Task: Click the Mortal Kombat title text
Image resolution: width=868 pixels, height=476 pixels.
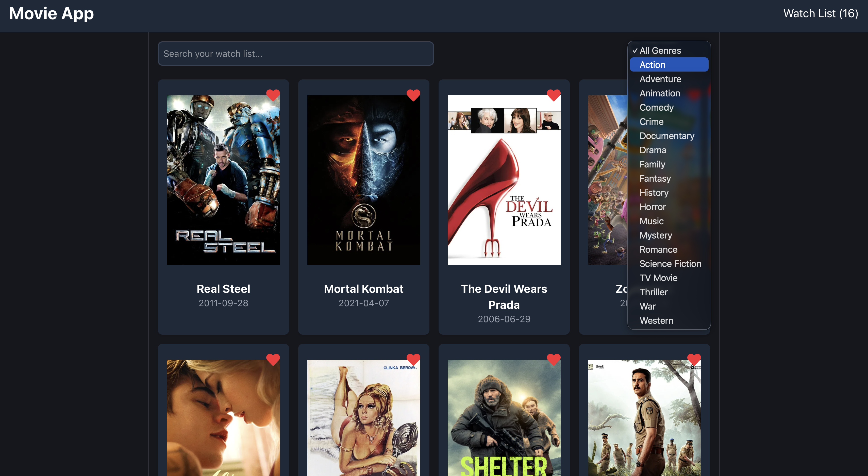Action: pyautogui.click(x=364, y=289)
